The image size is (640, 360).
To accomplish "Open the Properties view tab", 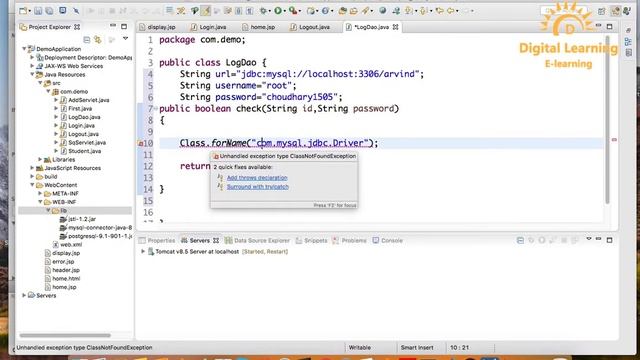I will click(157, 240).
